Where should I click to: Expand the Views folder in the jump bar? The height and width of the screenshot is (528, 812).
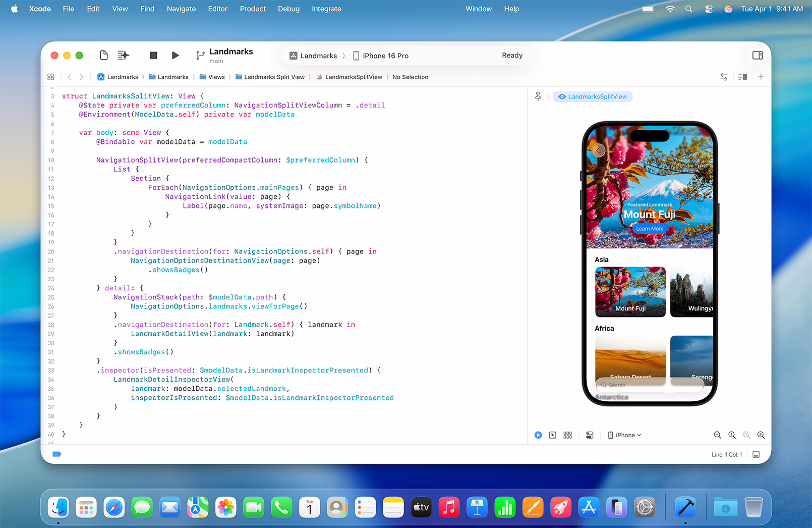217,77
